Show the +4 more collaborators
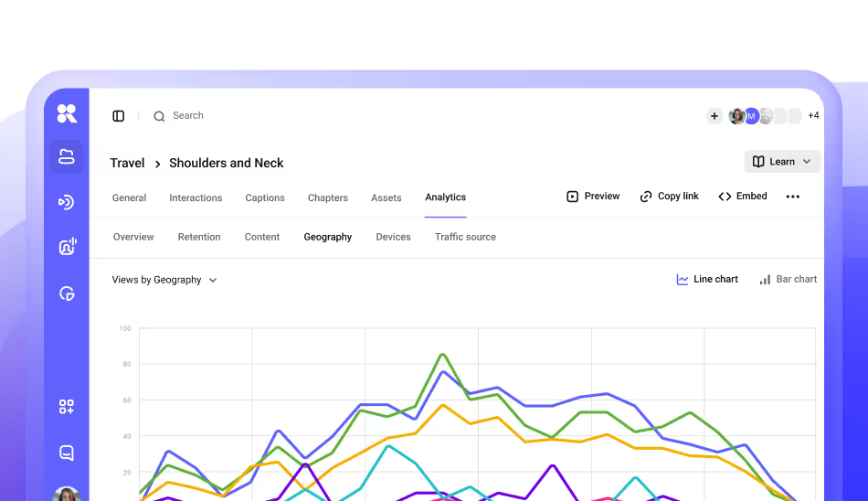 coord(813,115)
